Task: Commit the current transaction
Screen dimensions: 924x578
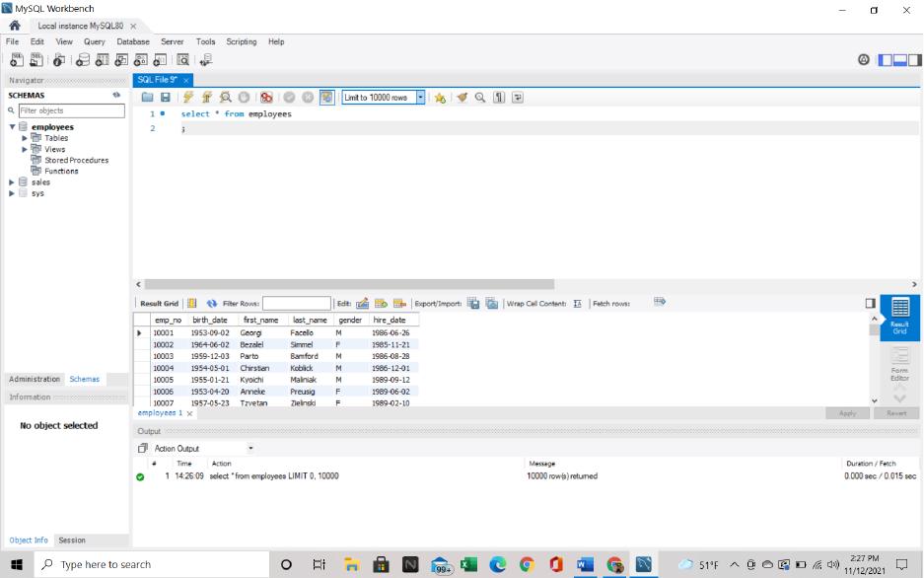Action: click(x=289, y=98)
